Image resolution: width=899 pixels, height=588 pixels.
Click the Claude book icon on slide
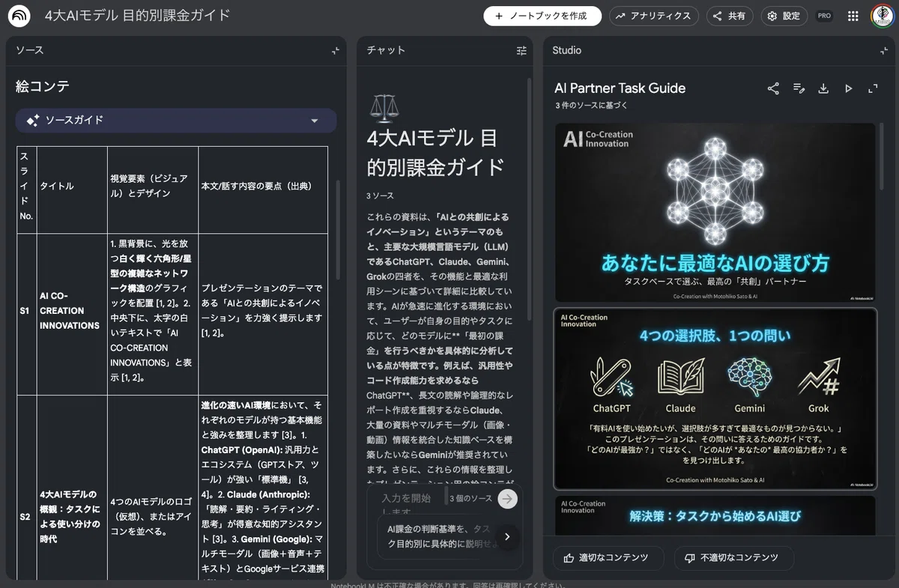point(680,377)
